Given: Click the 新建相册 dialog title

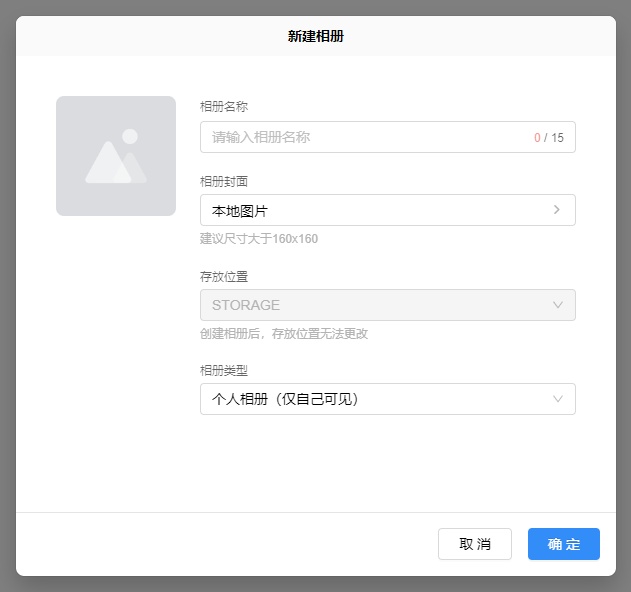Looking at the screenshot, I should pyautogui.click(x=316, y=36).
